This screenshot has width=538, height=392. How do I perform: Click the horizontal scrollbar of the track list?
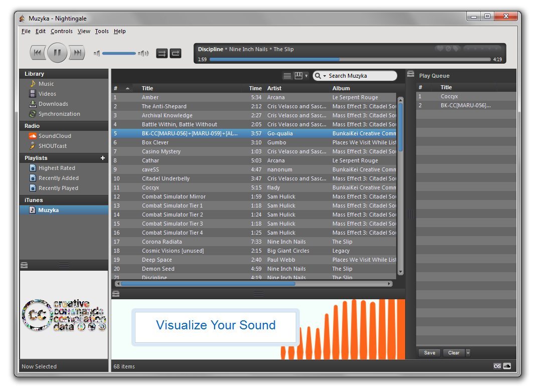click(254, 284)
